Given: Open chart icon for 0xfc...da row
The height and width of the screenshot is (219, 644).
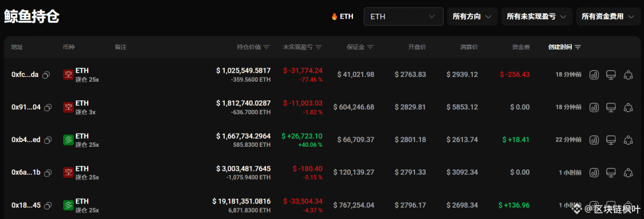Looking at the screenshot, I should pyautogui.click(x=595, y=75).
